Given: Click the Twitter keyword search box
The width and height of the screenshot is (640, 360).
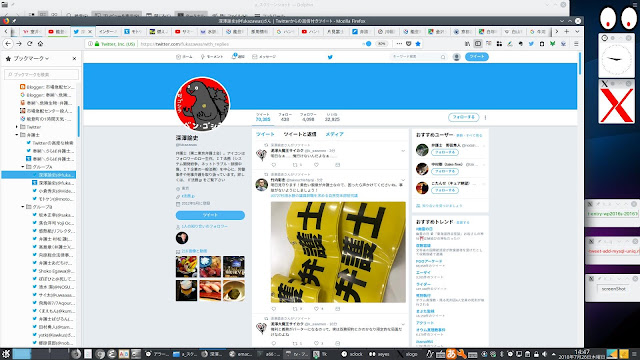Looking at the screenshot, I should tap(418, 57).
